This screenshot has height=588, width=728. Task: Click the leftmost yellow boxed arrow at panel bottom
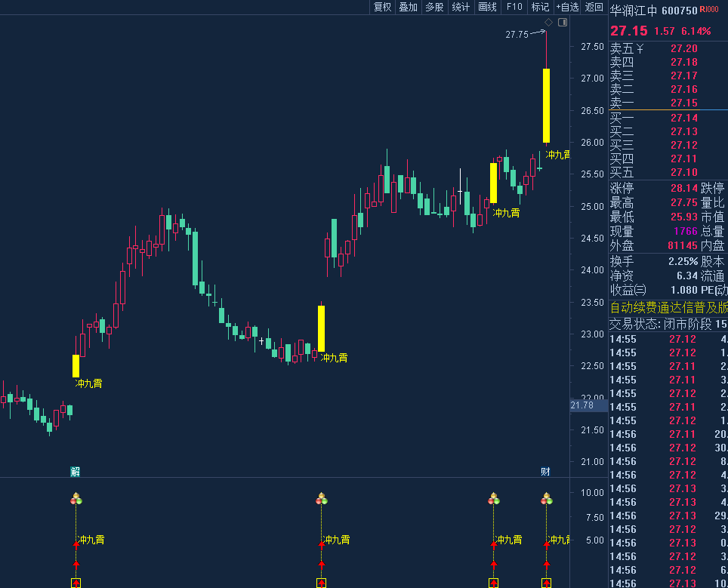[76, 583]
